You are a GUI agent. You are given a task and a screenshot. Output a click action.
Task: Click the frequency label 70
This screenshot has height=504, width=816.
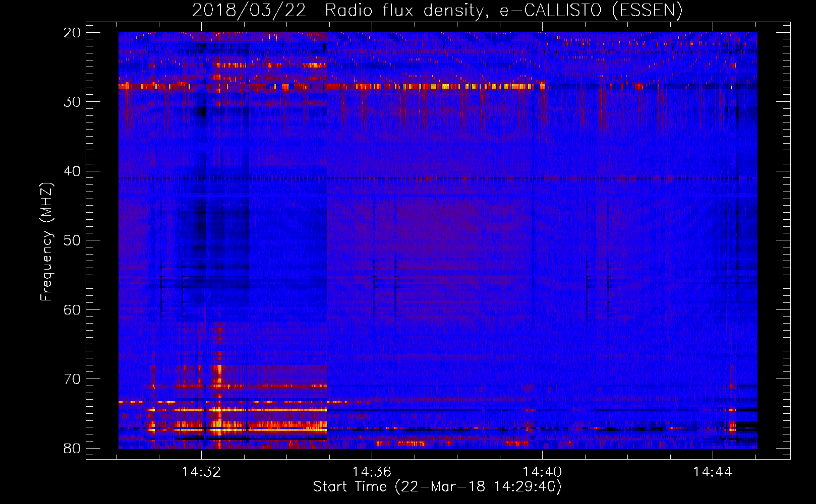point(72,379)
